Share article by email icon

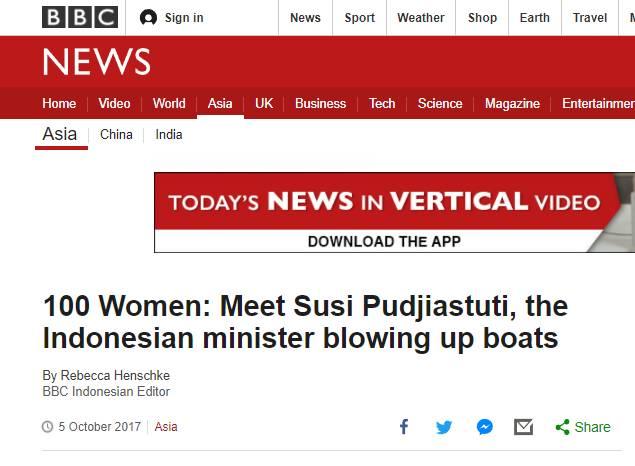tap(523, 427)
